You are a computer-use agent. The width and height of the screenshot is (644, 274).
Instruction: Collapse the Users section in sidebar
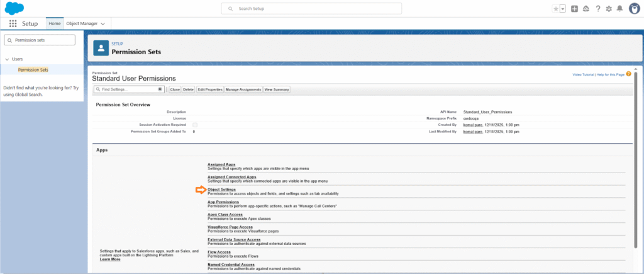(7, 59)
